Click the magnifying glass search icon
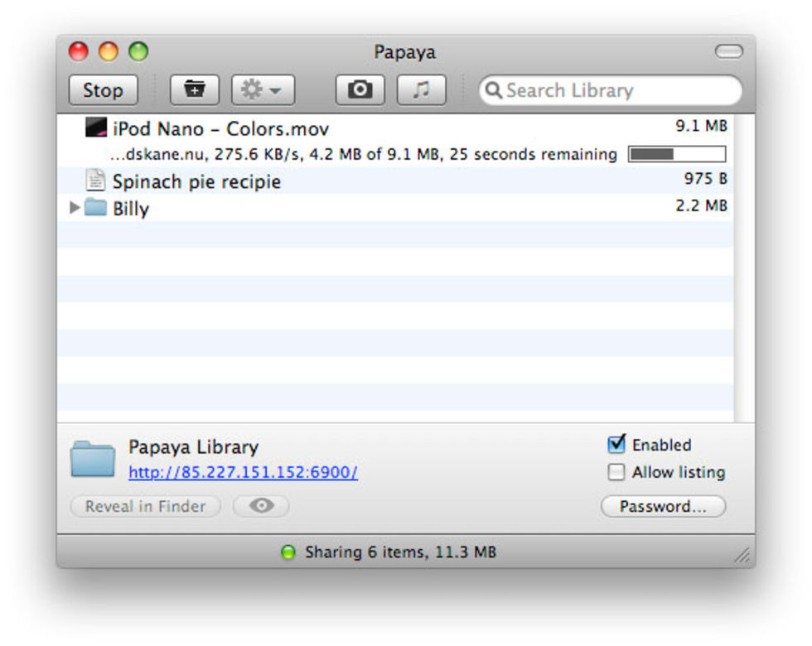The height and width of the screenshot is (646, 812). tap(494, 90)
